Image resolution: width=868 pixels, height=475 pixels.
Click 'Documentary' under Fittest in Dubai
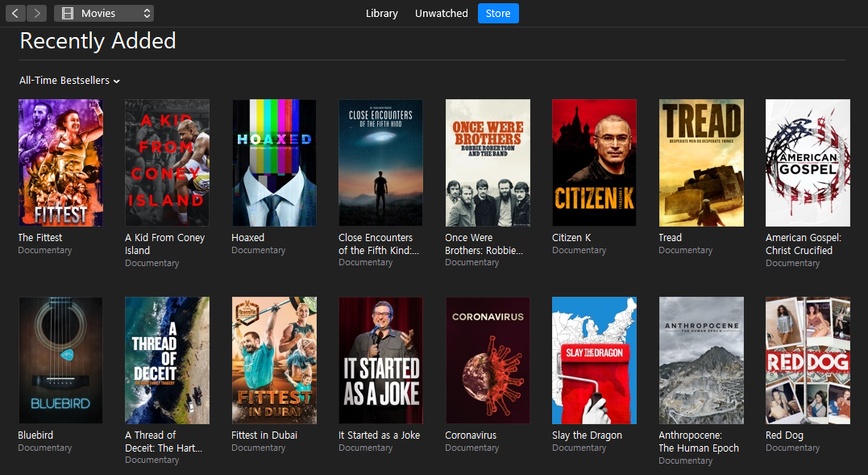pos(259,448)
